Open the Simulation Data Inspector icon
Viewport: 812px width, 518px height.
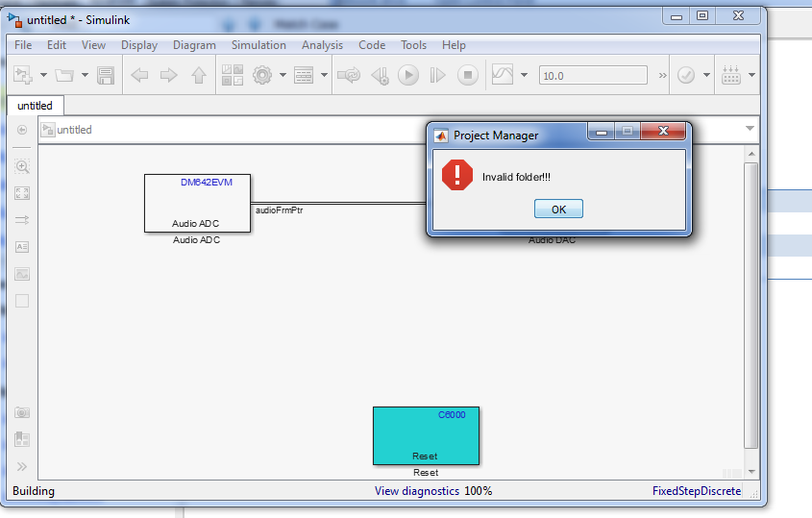[x=503, y=75]
